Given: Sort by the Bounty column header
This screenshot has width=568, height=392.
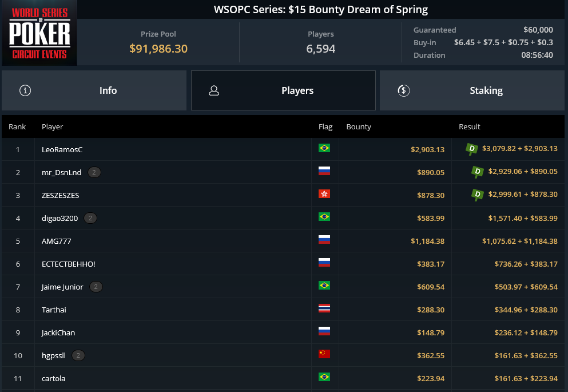Looking at the screenshot, I should point(359,127).
